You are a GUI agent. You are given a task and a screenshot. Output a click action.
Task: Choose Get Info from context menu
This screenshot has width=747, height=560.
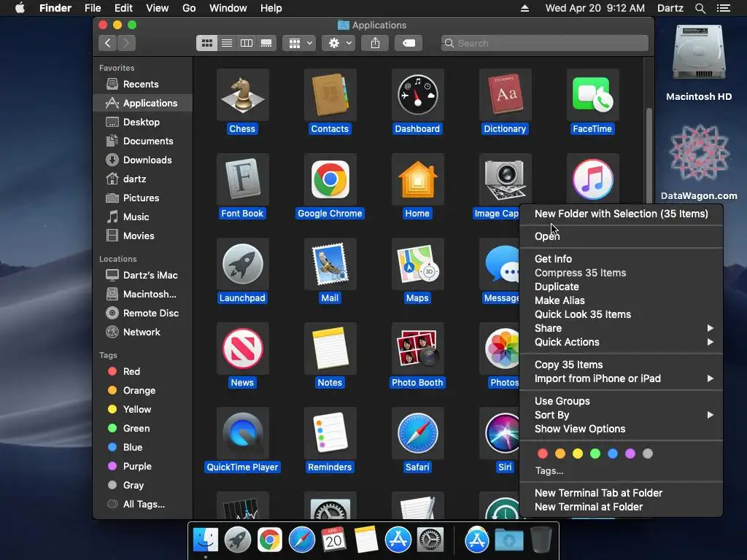click(x=622, y=259)
